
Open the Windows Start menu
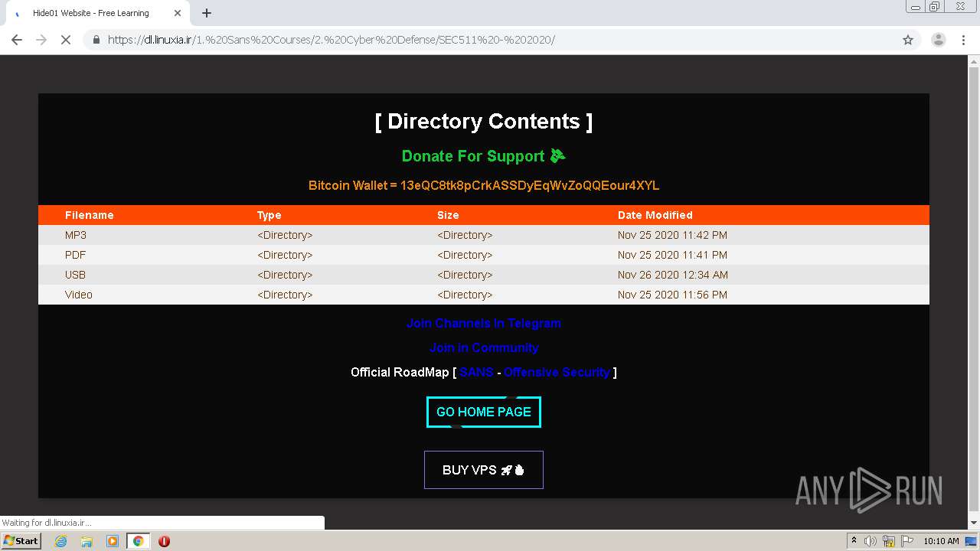pyautogui.click(x=21, y=540)
